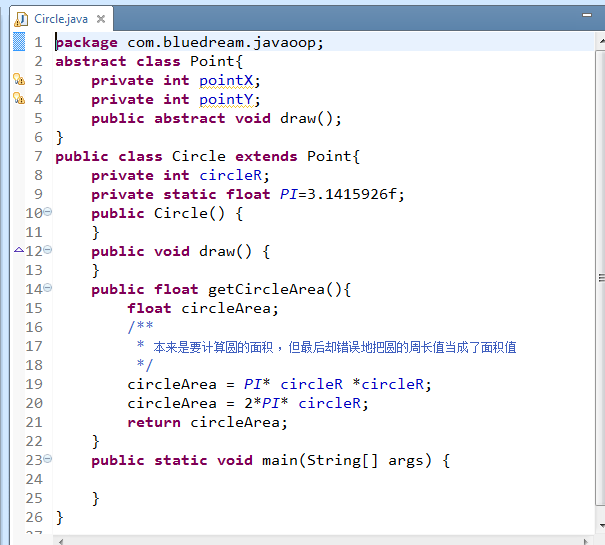The height and width of the screenshot is (545, 605).
Task: Click 'PI=3.1415926f' on line 9
Action: coord(338,194)
